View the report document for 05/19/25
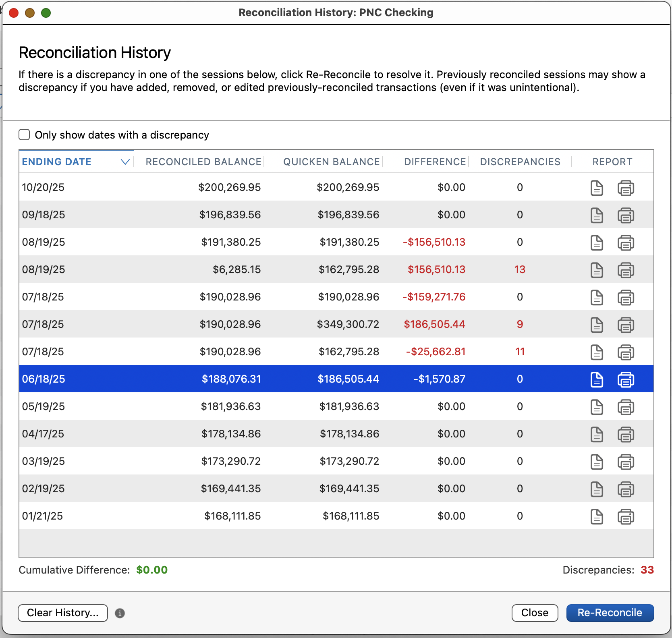Screen dimensions: 672x638 coord(597,407)
